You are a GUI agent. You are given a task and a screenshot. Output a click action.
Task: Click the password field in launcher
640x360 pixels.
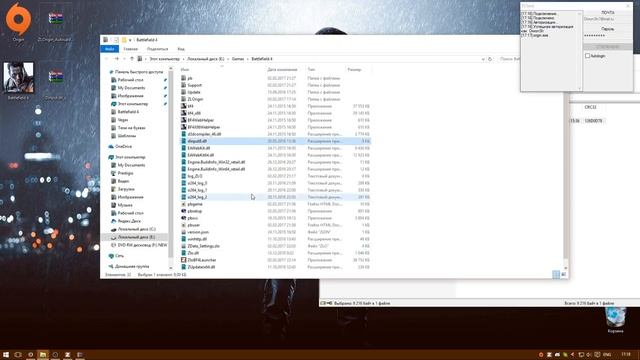pos(607,36)
